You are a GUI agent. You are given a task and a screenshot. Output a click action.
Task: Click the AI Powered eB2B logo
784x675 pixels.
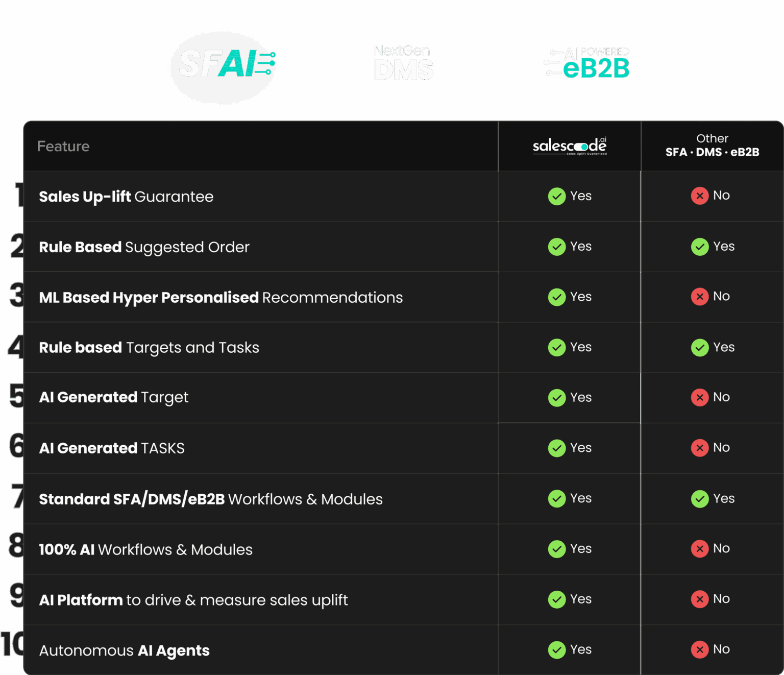[x=587, y=63]
